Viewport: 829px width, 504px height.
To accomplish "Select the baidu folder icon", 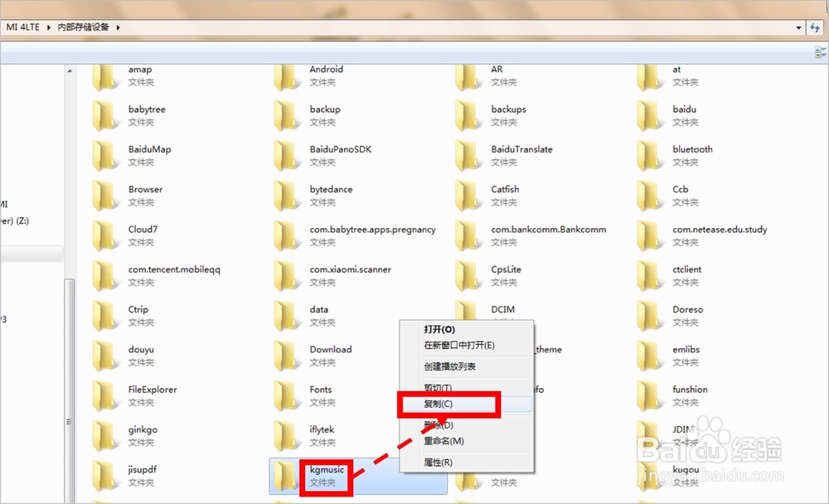I will [x=649, y=116].
